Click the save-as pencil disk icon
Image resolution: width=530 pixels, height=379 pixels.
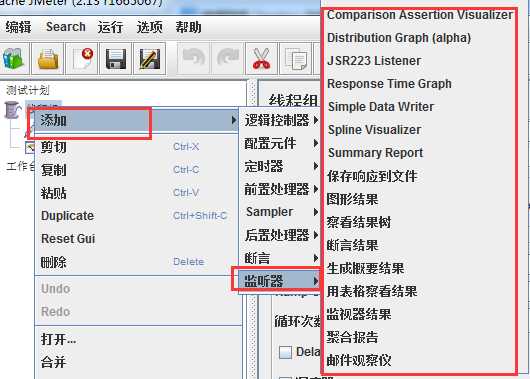150,58
